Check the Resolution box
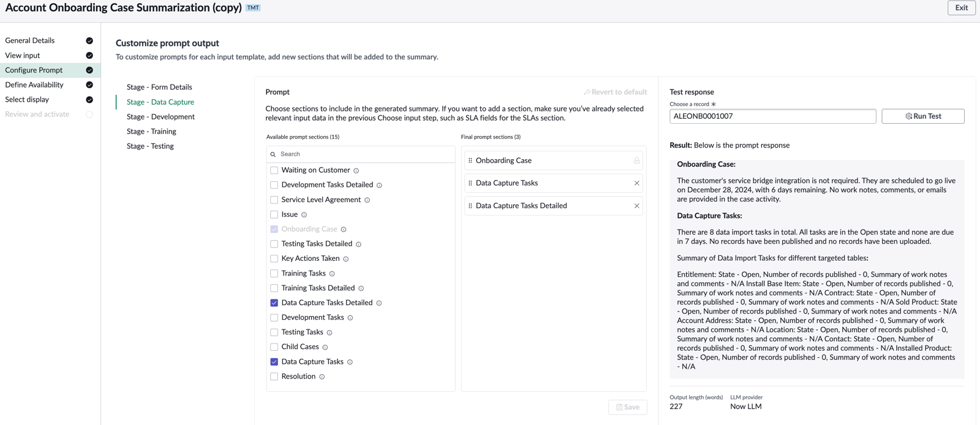The width and height of the screenshot is (980, 425). pos(274,376)
